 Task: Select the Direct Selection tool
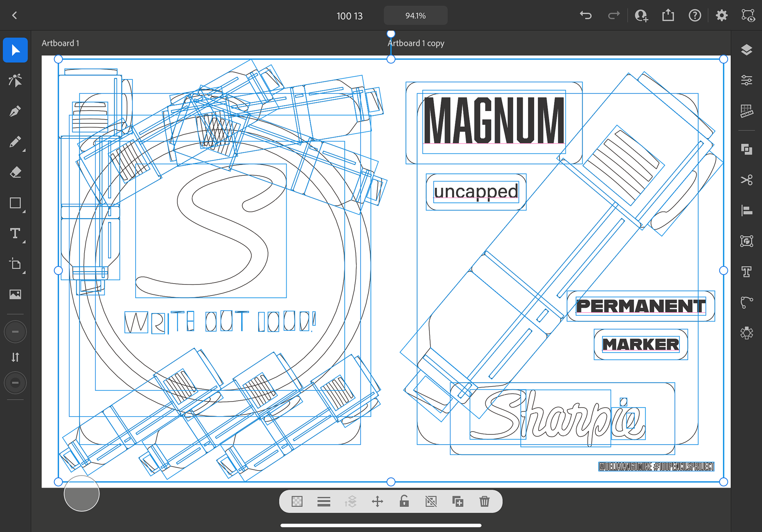point(15,80)
